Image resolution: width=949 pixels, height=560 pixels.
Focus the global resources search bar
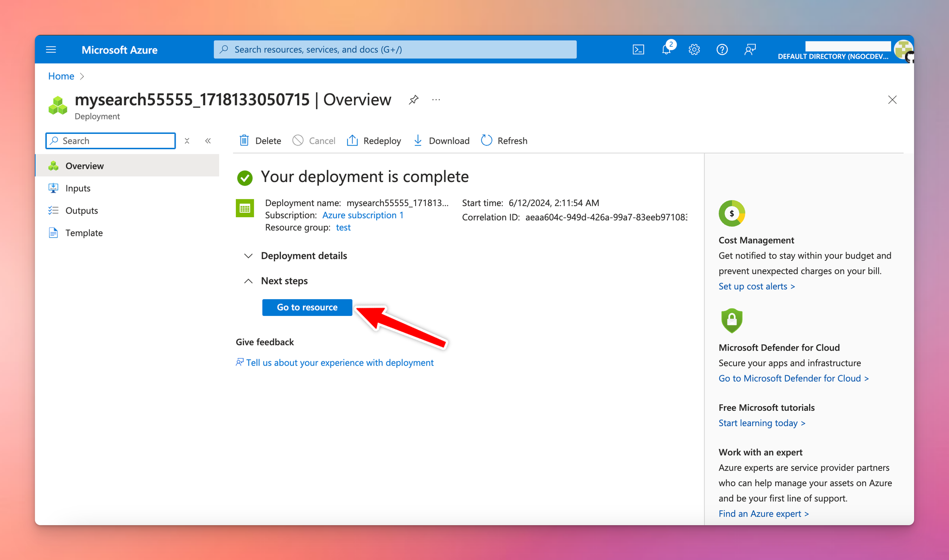click(395, 50)
